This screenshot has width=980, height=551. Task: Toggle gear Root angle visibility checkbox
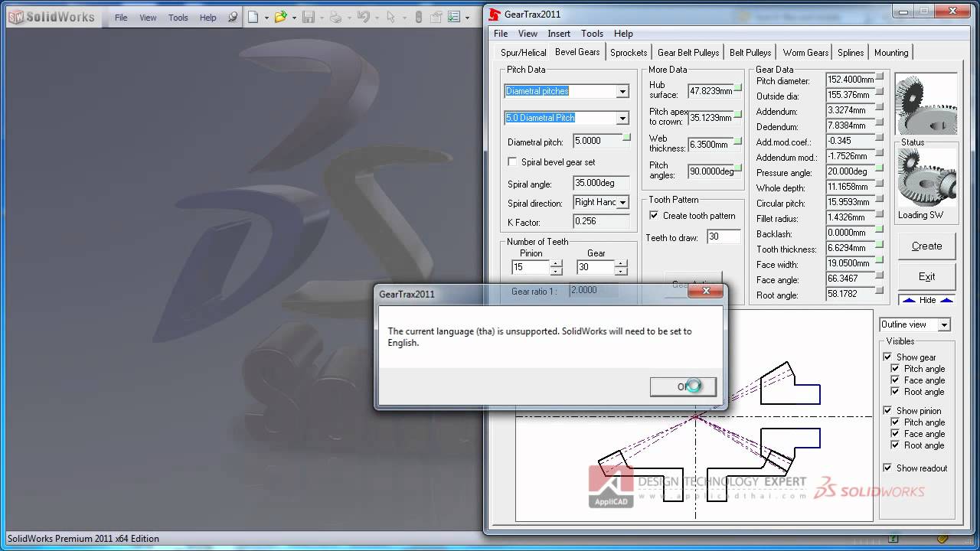tap(895, 392)
